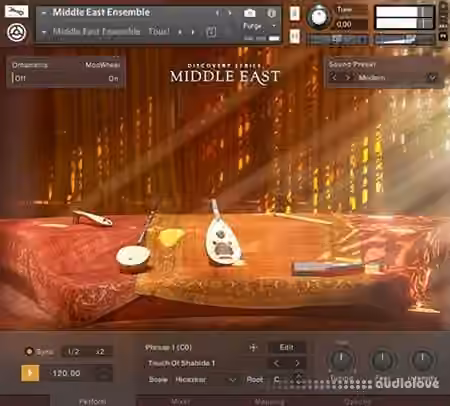Screen dimensions: 450x406
Task: Toggle the Mute button
Action: (x=295, y=36)
